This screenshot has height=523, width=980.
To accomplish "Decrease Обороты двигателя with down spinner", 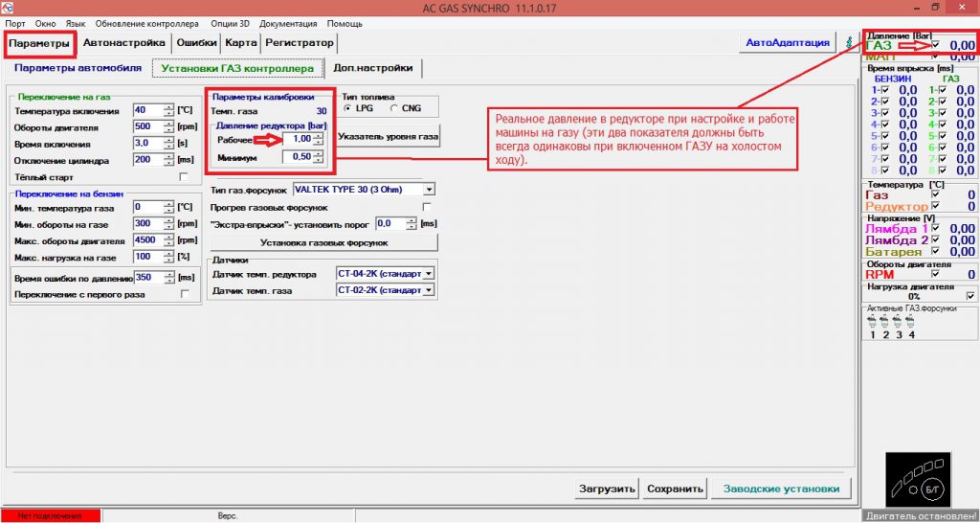I will (x=168, y=129).
